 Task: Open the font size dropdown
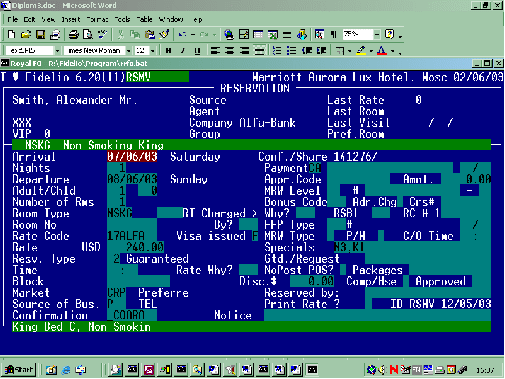point(153,51)
